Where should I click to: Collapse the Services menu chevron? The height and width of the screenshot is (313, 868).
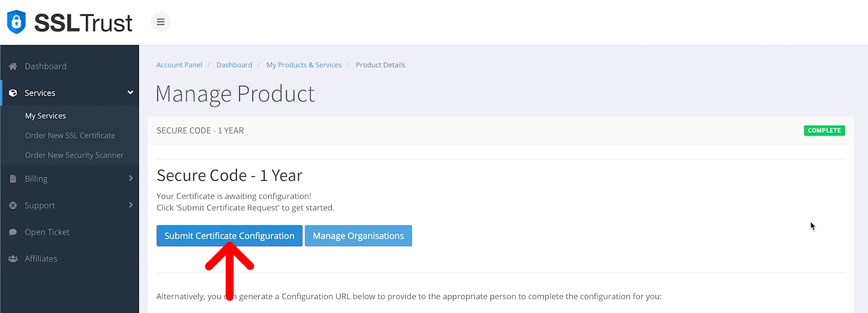click(130, 93)
